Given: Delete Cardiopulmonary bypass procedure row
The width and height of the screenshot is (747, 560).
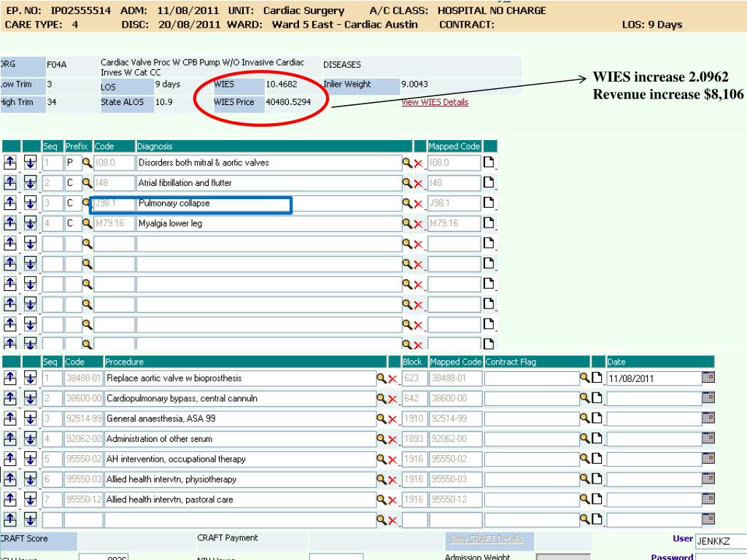Looking at the screenshot, I should (x=392, y=399).
